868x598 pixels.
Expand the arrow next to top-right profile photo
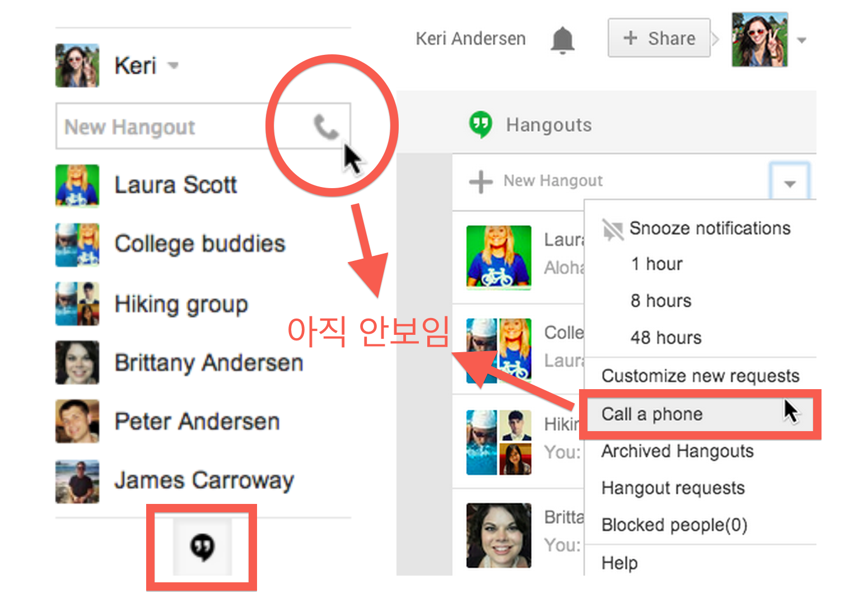(801, 40)
